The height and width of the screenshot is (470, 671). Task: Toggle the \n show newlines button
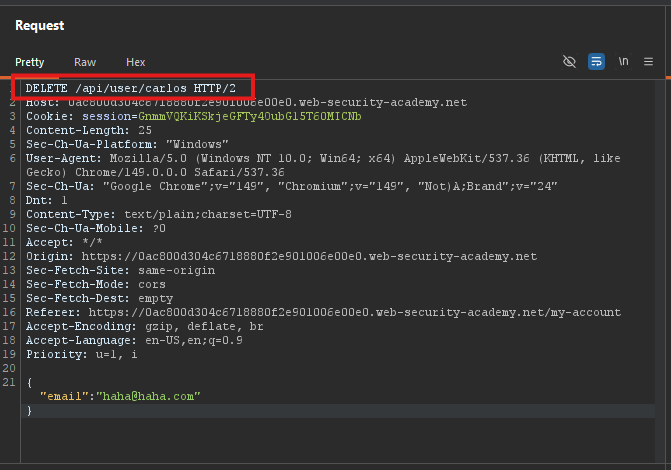click(623, 62)
